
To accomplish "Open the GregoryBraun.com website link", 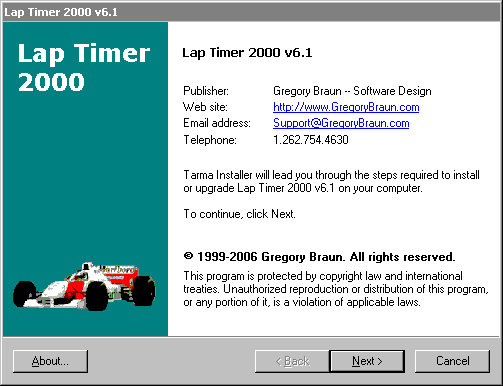I will click(346, 107).
